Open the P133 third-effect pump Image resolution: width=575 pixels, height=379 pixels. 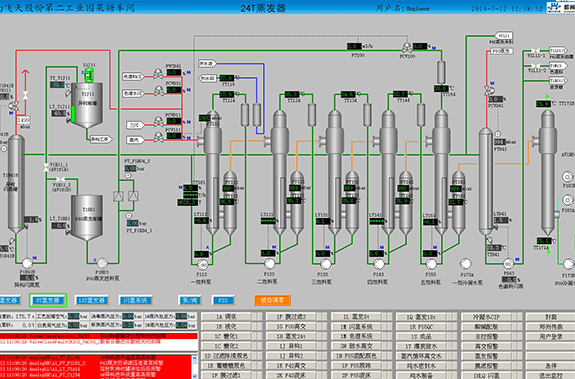tap(326, 264)
